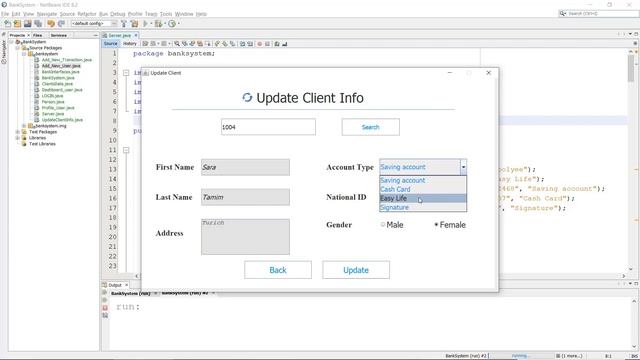Open LOGIN.java in the project tree

pos(52,96)
